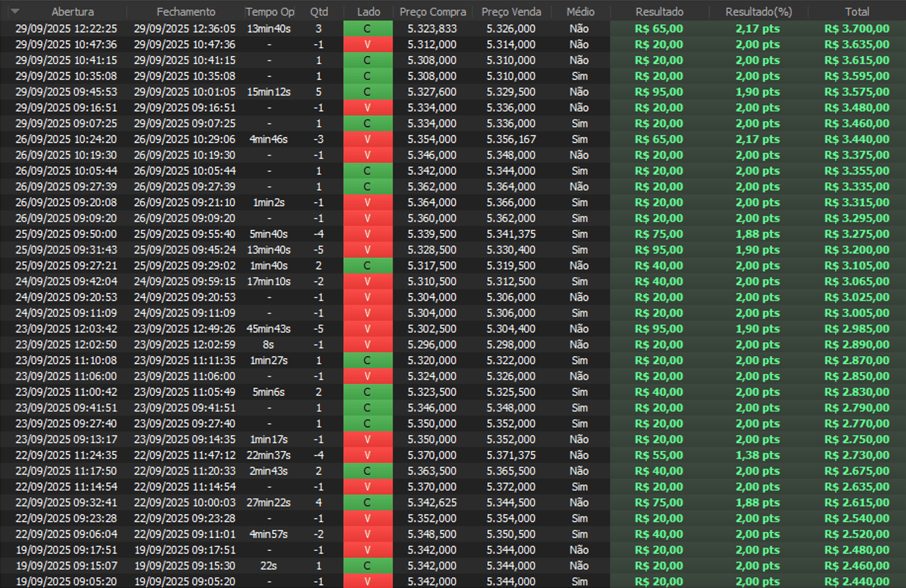Click the sort arrow beside Abertura header
This screenshot has width=906, height=588.
click(x=15, y=11)
